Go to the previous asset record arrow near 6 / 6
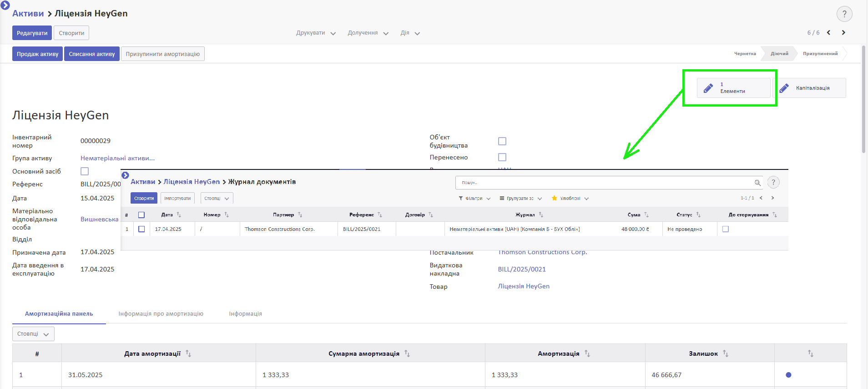 [828, 32]
